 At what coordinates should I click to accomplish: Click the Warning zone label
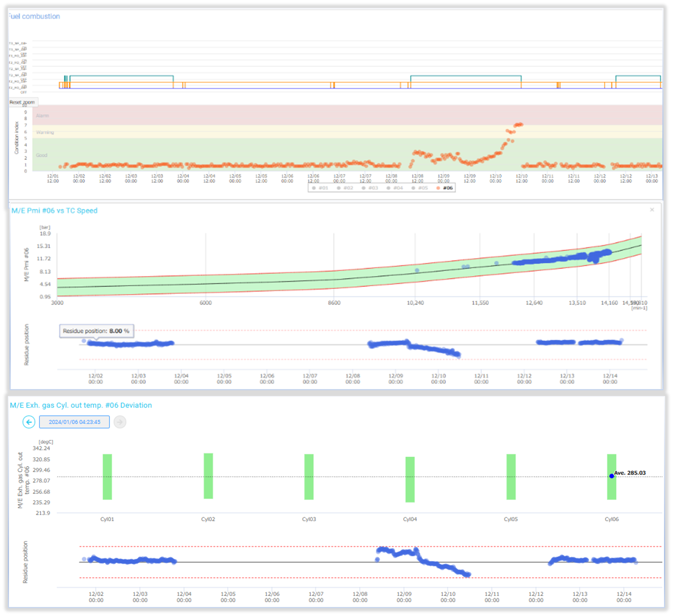(45, 132)
